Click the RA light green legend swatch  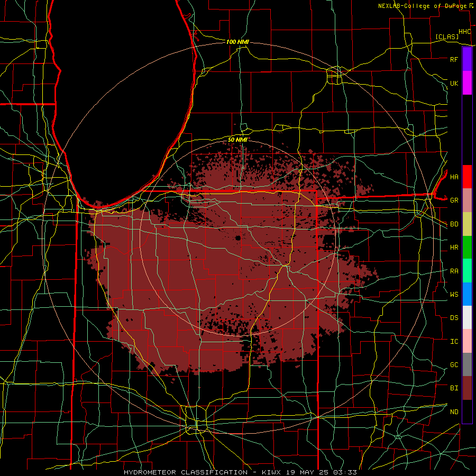tap(467, 270)
